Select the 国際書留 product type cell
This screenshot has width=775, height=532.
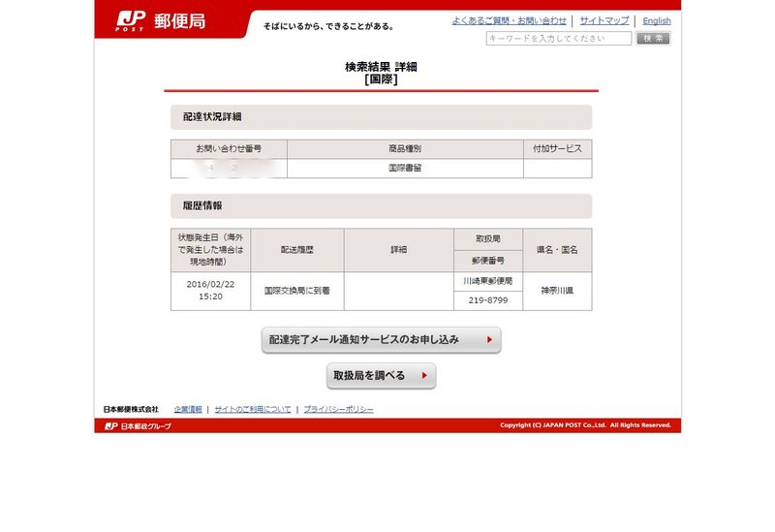405,168
